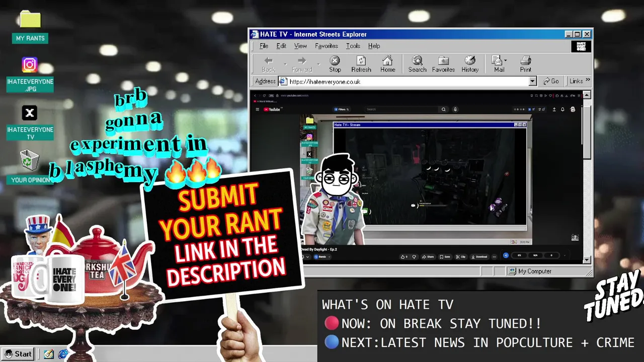The width and height of the screenshot is (644, 362).
Task: Open the X IHATEEVERYONE TV desktop icon
Action: click(30, 113)
